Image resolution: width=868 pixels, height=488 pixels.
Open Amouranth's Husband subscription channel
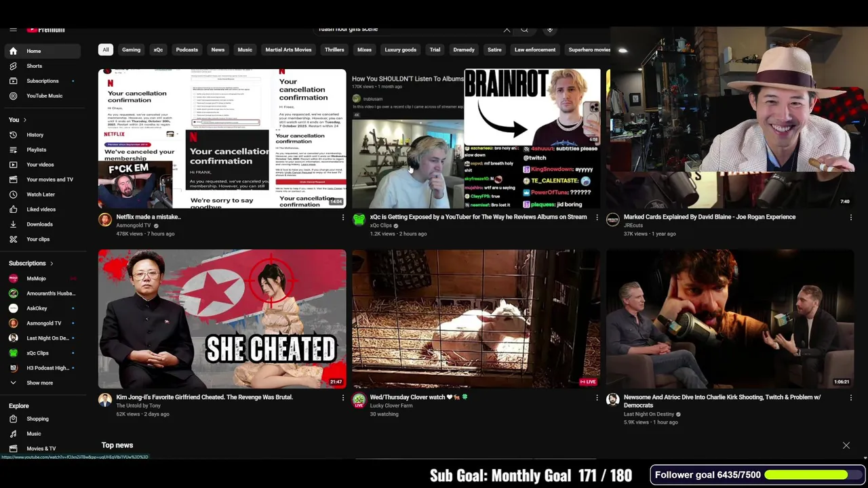pos(43,293)
